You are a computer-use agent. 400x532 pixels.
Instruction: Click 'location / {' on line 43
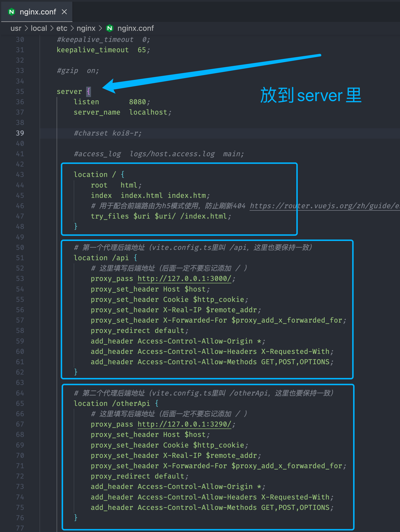(x=99, y=175)
